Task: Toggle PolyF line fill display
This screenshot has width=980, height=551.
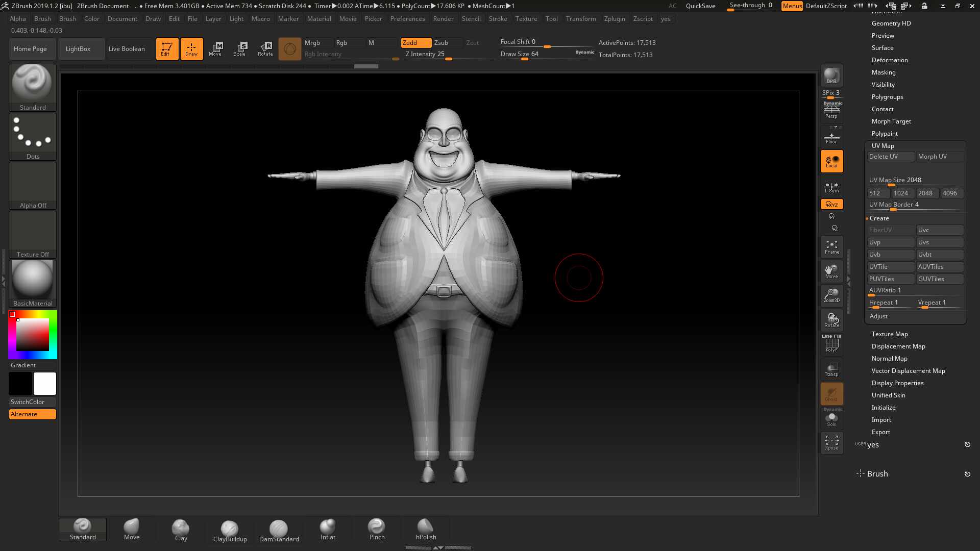Action: pos(831,344)
